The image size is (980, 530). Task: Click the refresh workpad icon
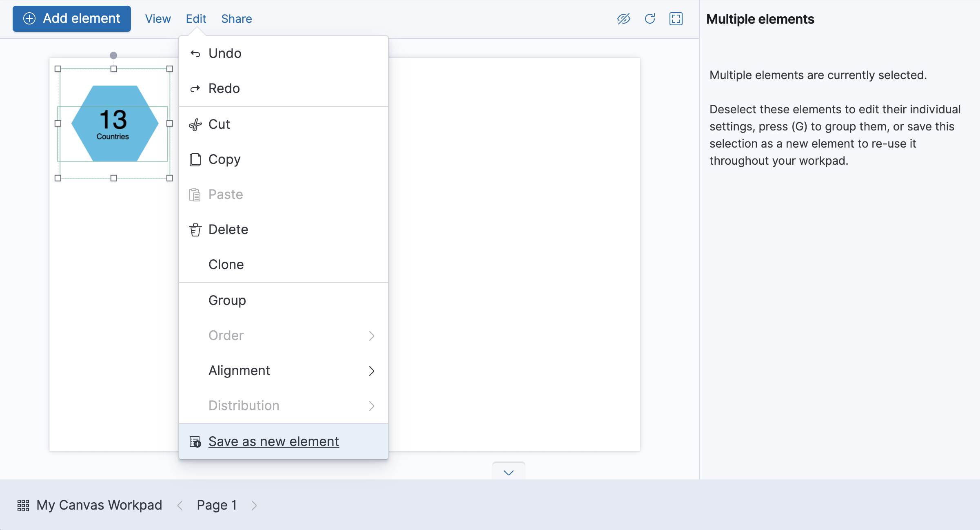tap(650, 19)
